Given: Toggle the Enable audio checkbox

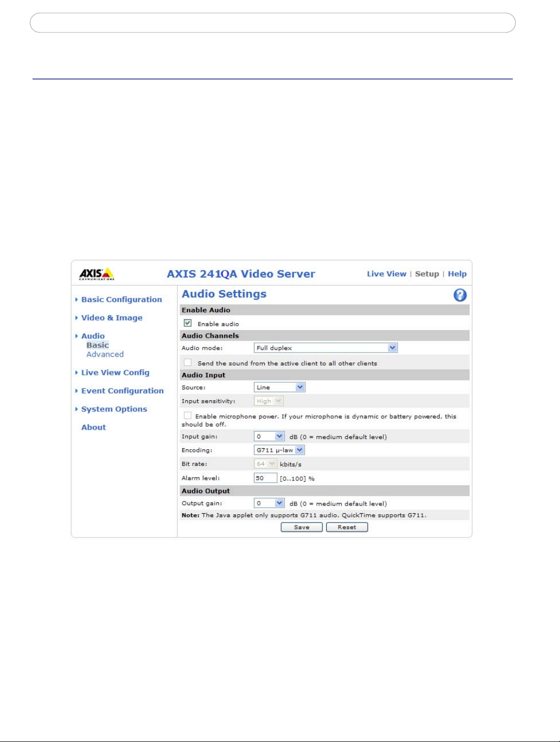Looking at the screenshot, I should coord(188,323).
